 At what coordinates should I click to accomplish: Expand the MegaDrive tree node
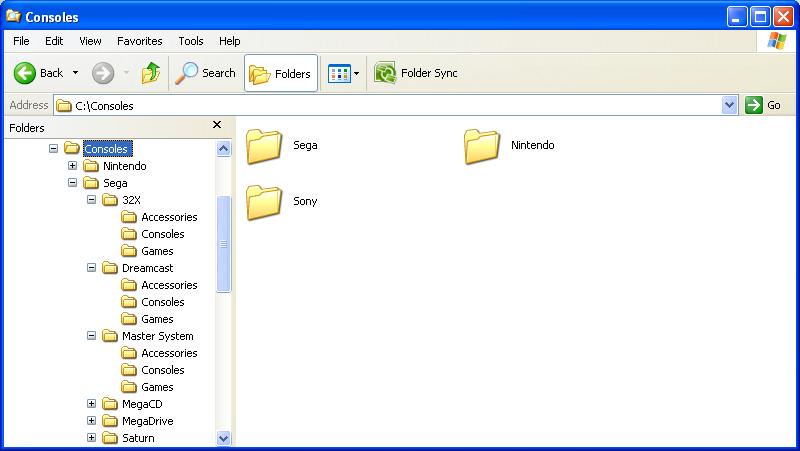(91, 420)
